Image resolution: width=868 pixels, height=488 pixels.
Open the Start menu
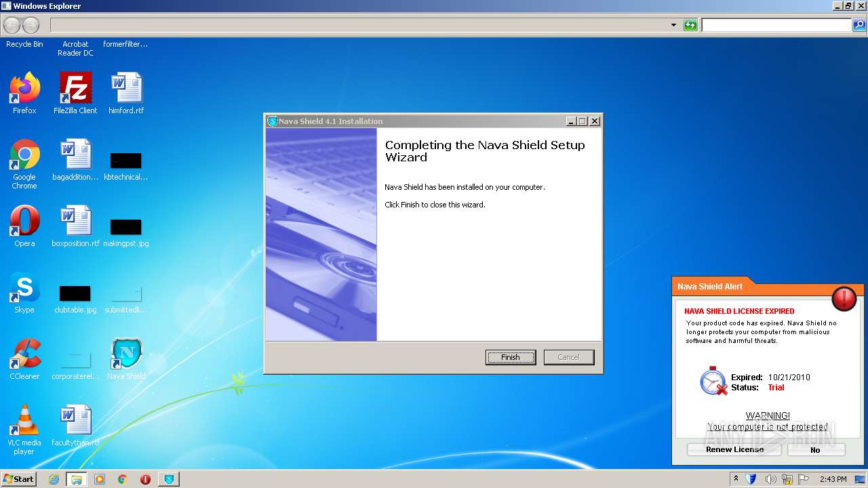pyautogui.click(x=19, y=479)
